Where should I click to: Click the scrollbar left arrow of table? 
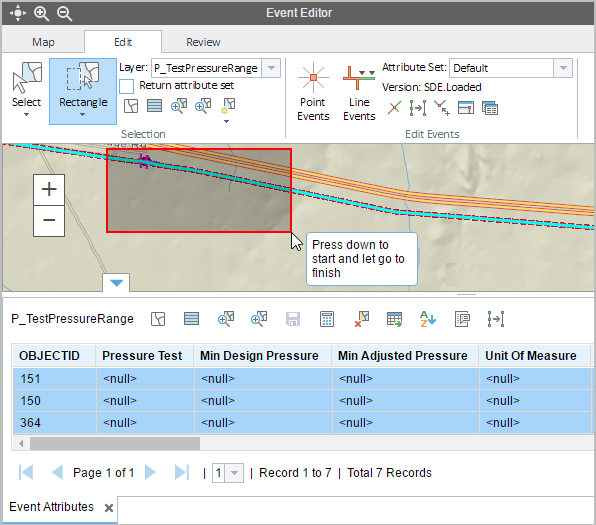pos(21,443)
